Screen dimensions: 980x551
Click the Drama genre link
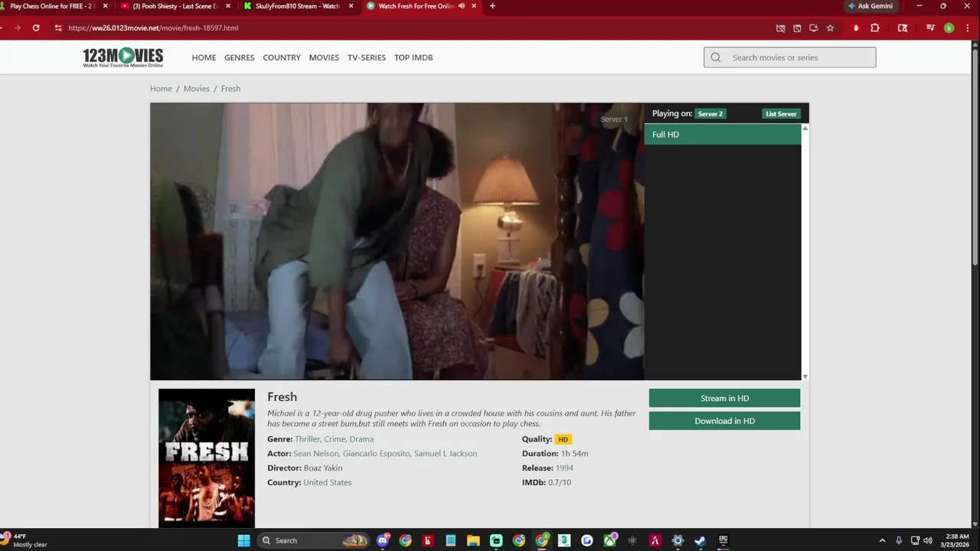[361, 439]
